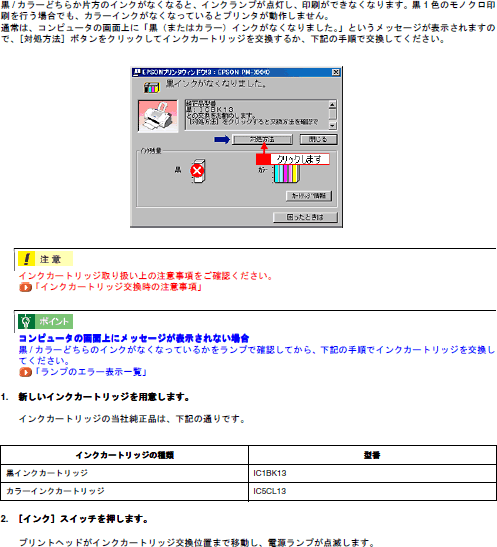Click the yellow caution exclamation icon
The width and height of the screenshot is (497, 547).
[x=27, y=259]
